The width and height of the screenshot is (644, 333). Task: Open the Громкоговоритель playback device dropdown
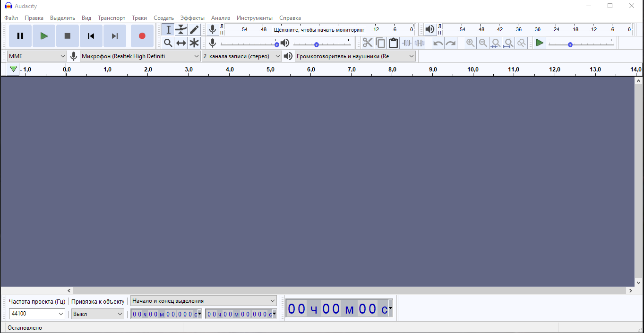[355, 56]
